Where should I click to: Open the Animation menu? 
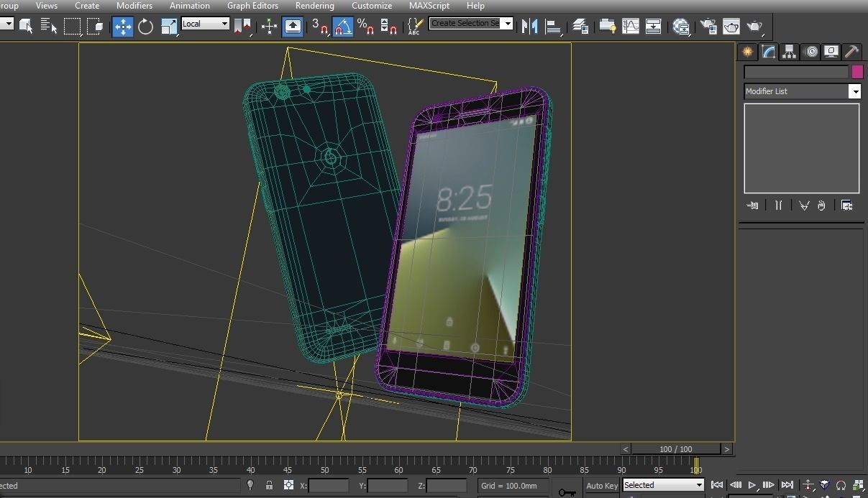click(190, 6)
